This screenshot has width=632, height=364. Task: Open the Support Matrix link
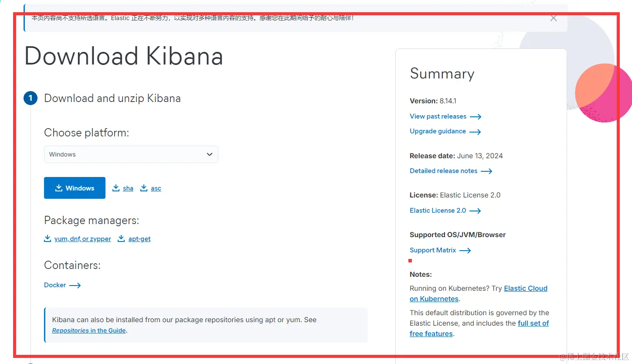[433, 250]
